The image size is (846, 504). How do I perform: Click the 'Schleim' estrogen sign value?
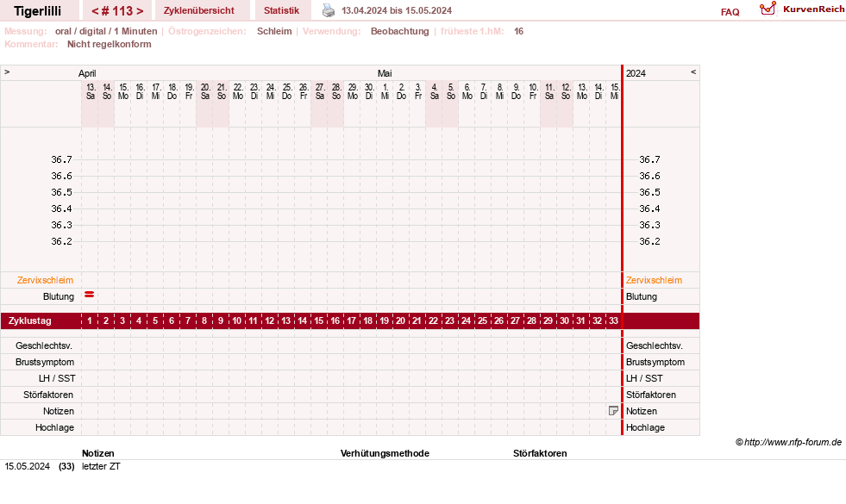point(274,31)
